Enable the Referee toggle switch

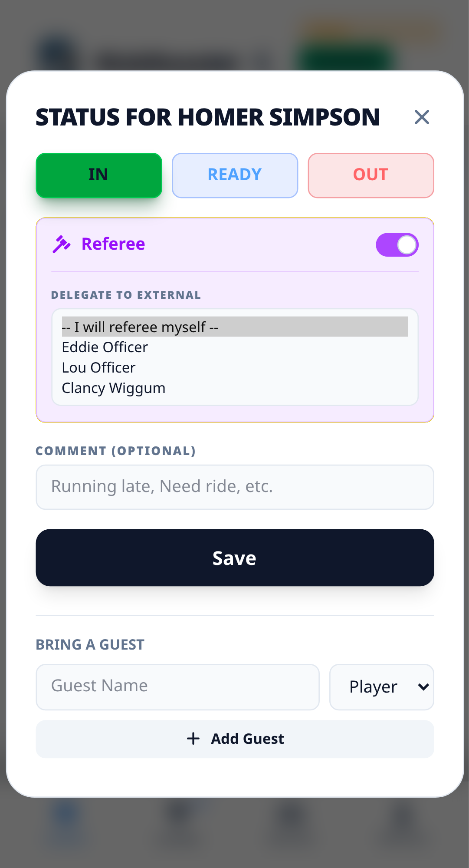click(x=397, y=244)
